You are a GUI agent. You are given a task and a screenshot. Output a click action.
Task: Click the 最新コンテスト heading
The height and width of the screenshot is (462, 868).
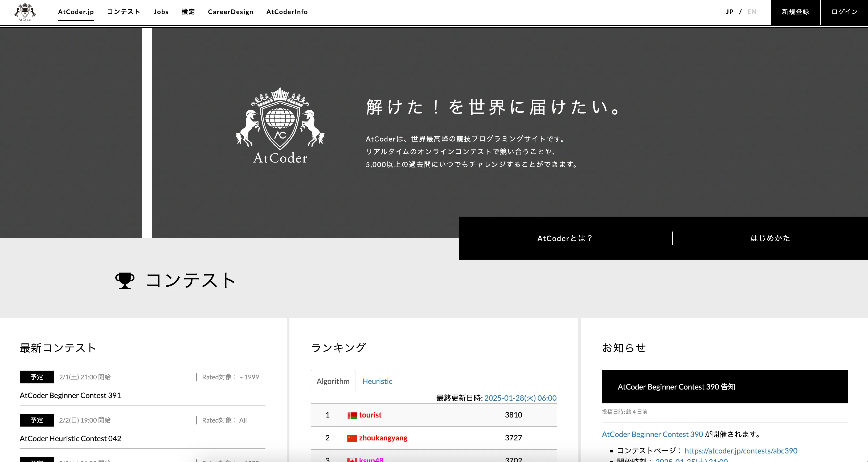[58, 348]
